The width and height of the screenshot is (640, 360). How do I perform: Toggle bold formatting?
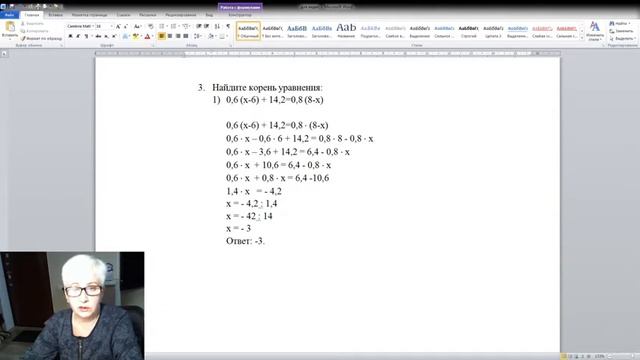click(x=71, y=36)
